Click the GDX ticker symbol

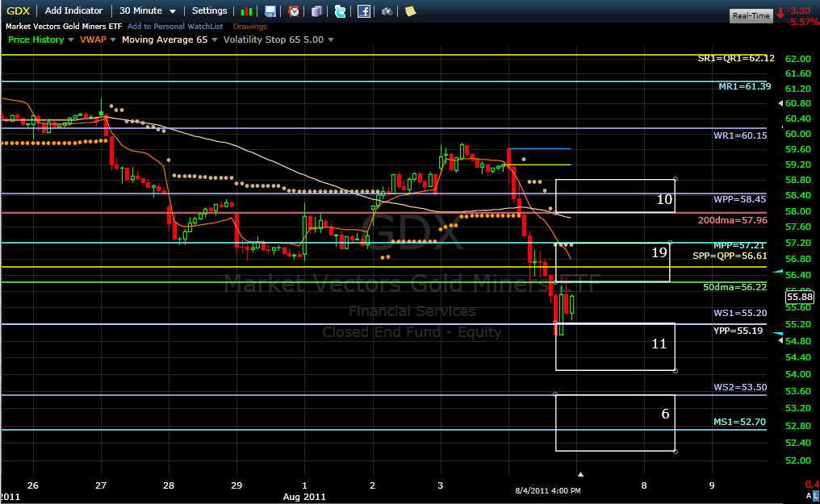[19, 11]
